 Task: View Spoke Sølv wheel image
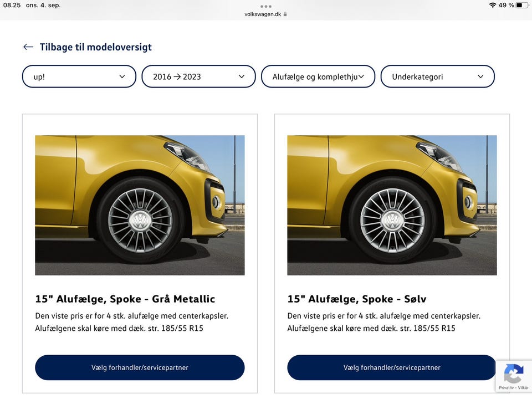click(392, 205)
